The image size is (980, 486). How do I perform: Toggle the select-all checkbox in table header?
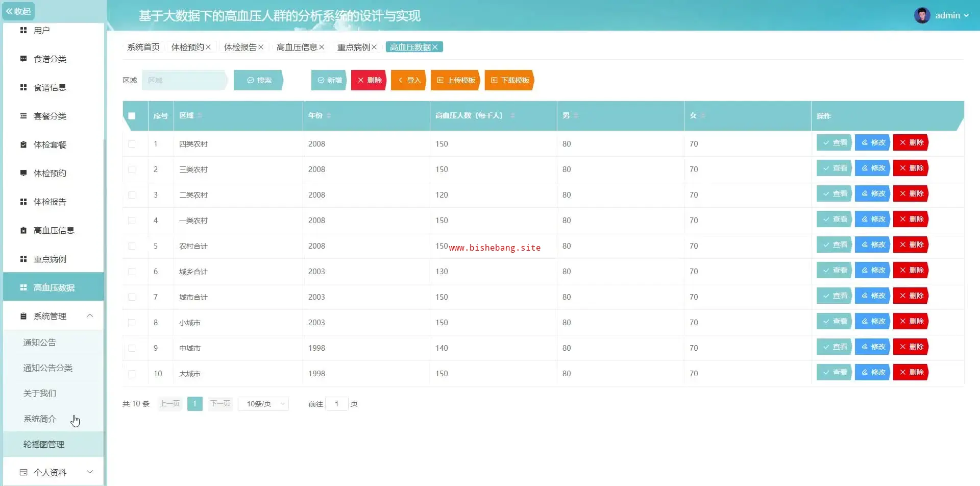coord(132,116)
